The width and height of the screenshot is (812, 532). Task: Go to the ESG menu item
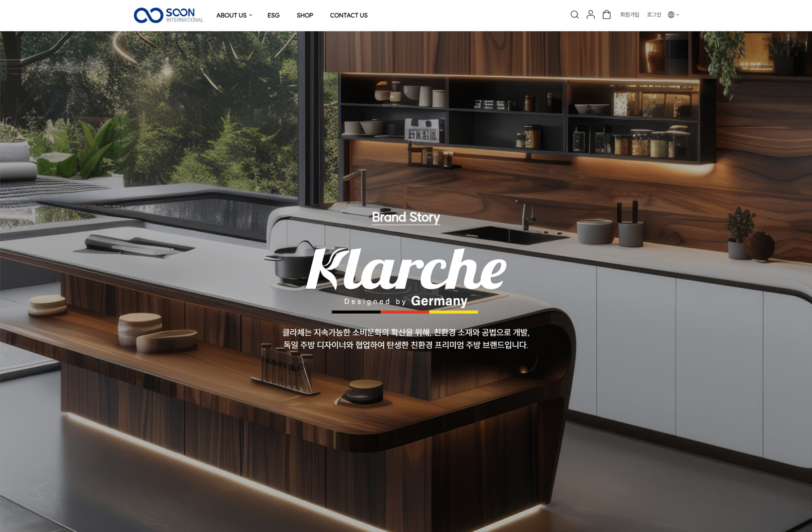click(x=274, y=15)
